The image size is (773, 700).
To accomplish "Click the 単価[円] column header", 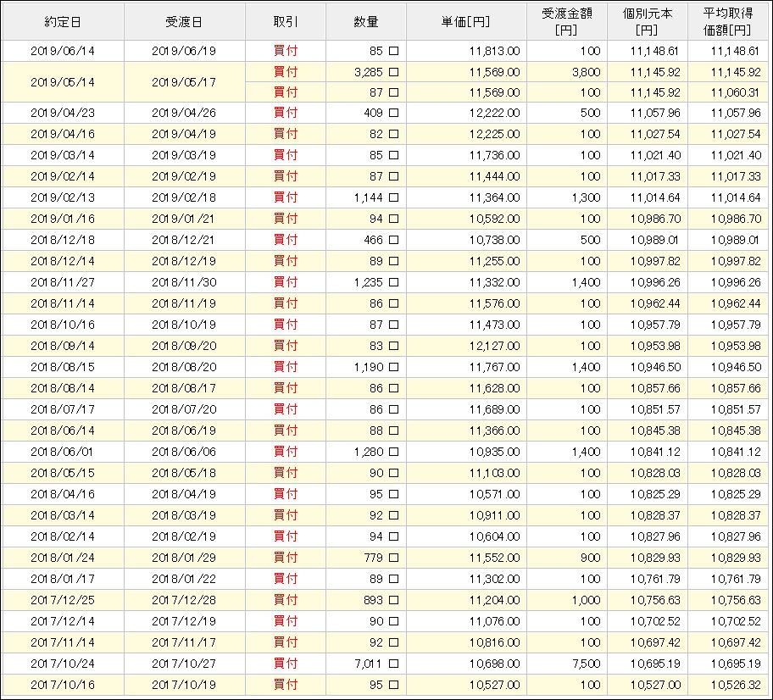I will [466, 22].
